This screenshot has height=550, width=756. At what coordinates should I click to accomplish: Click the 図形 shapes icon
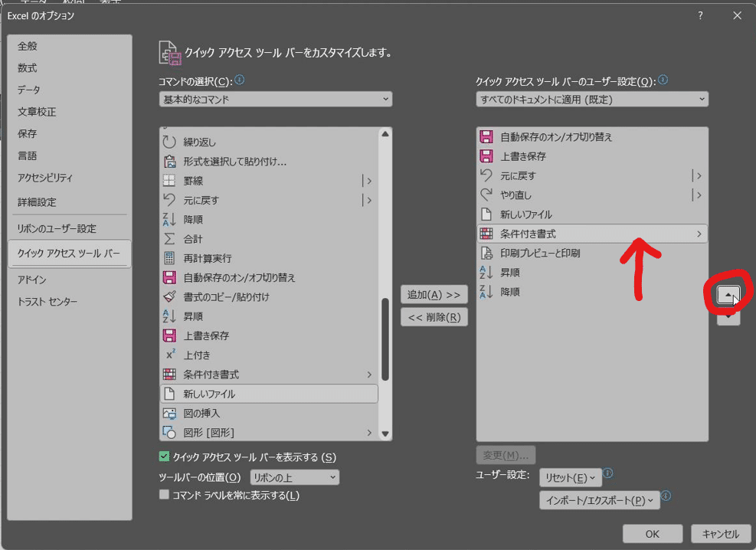click(169, 432)
